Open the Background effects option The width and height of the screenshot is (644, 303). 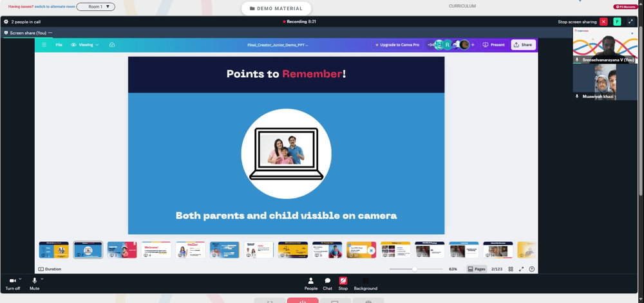point(366,283)
